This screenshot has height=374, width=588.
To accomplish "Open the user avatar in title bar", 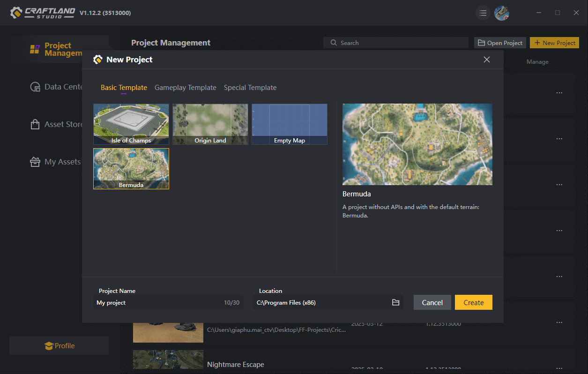I will point(502,13).
